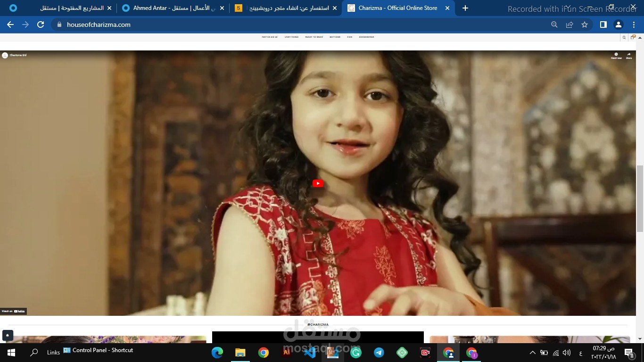Show hidden system tray icons
This screenshot has width=644, height=362.
(x=533, y=353)
